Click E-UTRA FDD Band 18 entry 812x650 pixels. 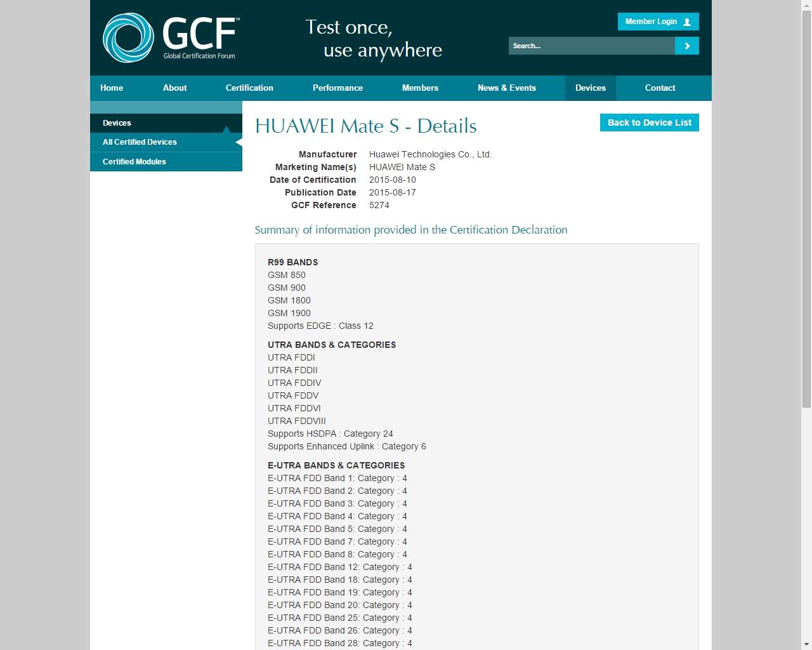[340, 580]
